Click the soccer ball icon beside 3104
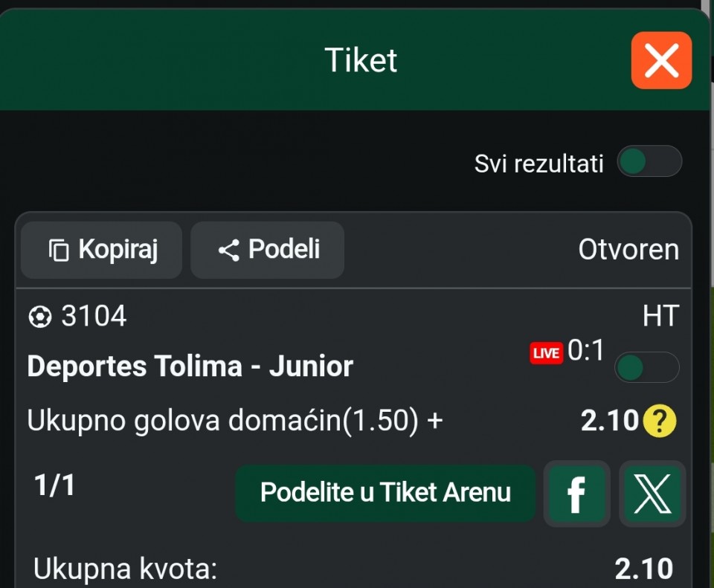This screenshot has width=714, height=588. 39,317
